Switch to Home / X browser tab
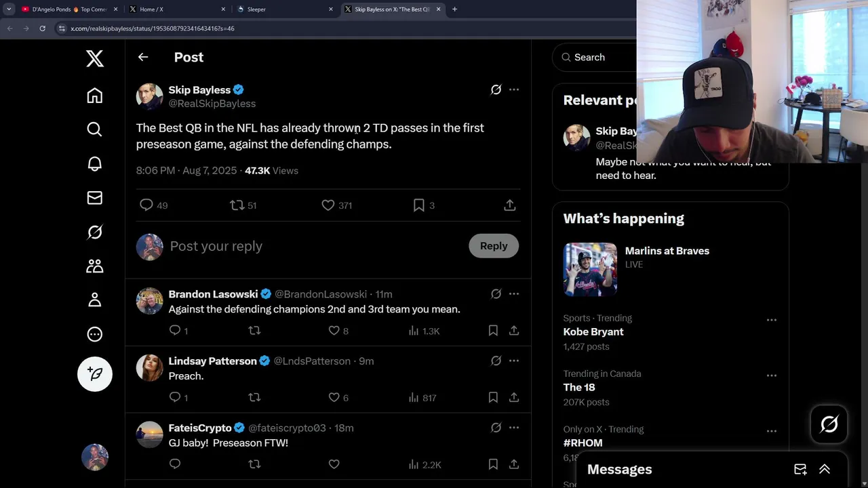The image size is (868, 488). click(x=178, y=9)
